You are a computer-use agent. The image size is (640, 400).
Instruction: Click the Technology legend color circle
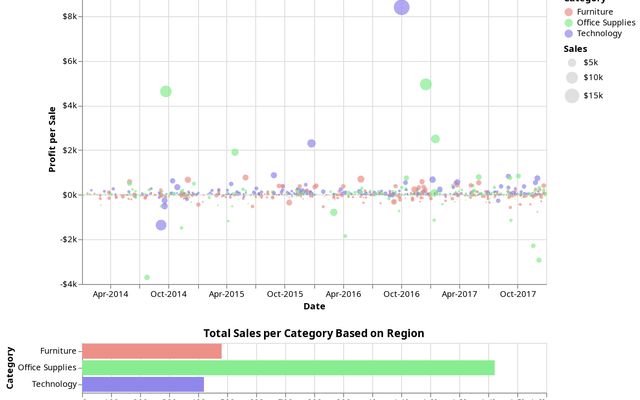click(570, 34)
